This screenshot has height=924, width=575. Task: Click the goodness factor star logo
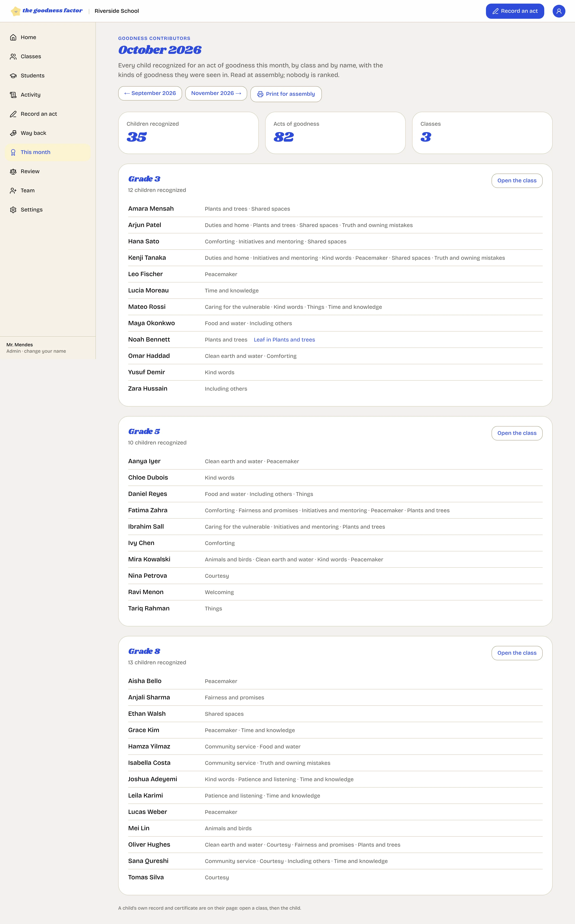pyautogui.click(x=16, y=11)
